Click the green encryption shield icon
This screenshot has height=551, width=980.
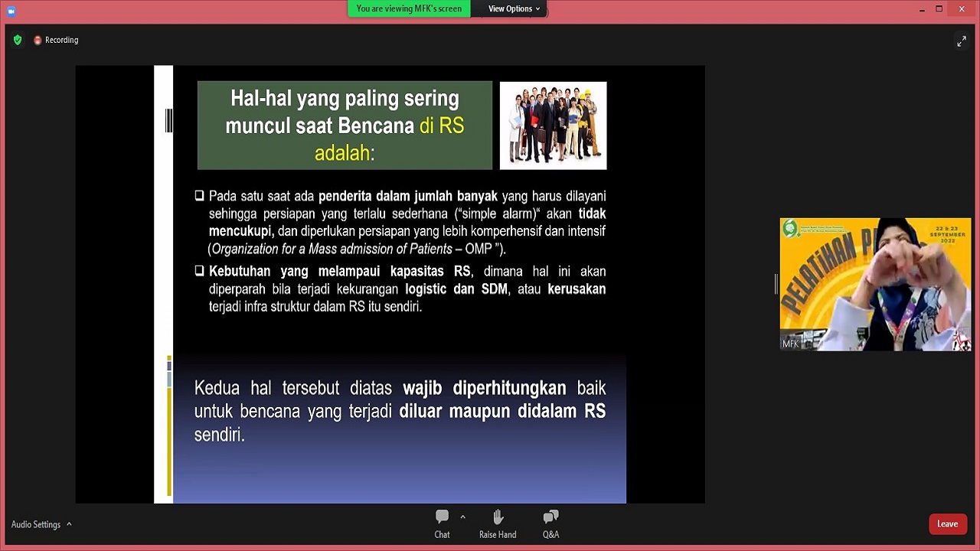point(18,40)
